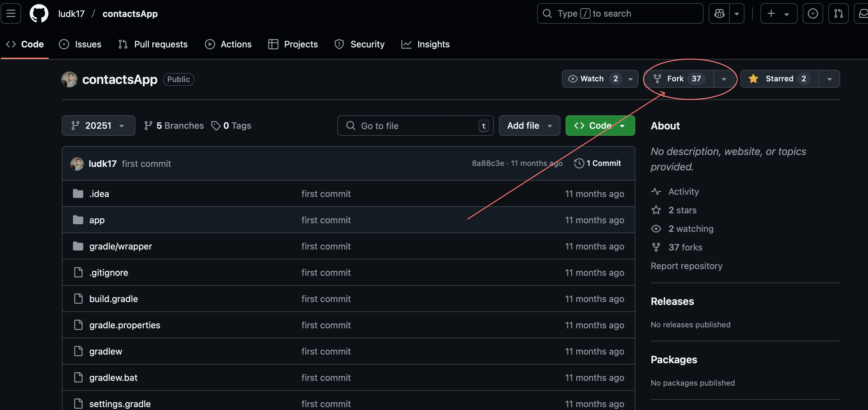
Task: Open the issues circle icon in header
Action: [x=812, y=13]
